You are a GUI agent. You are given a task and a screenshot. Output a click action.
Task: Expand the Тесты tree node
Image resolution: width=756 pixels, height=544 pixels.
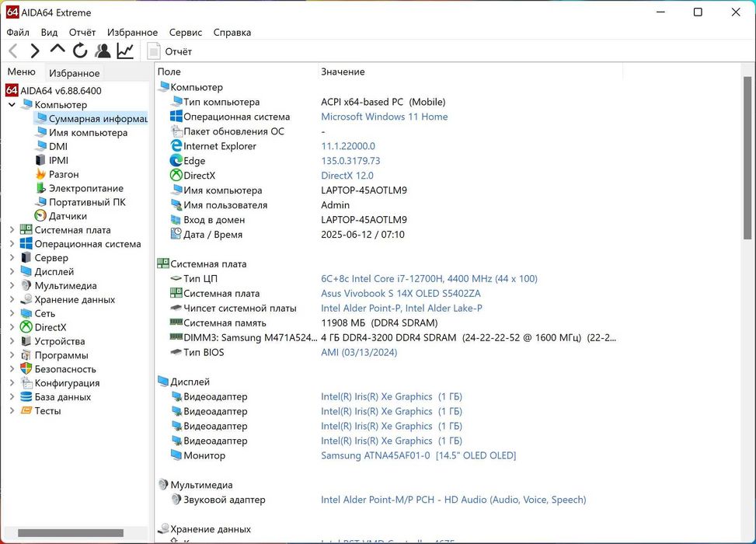12,411
